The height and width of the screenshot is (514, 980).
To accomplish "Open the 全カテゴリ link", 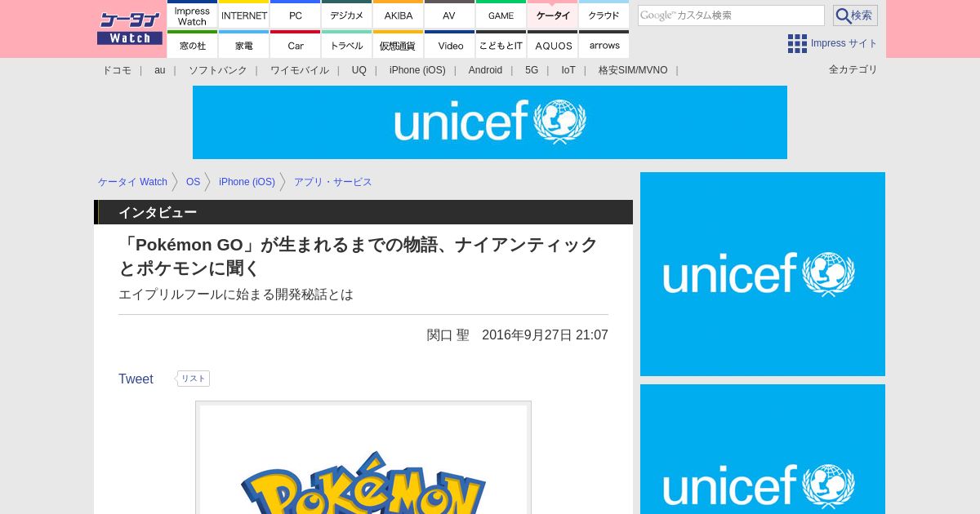I will (853, 69).
